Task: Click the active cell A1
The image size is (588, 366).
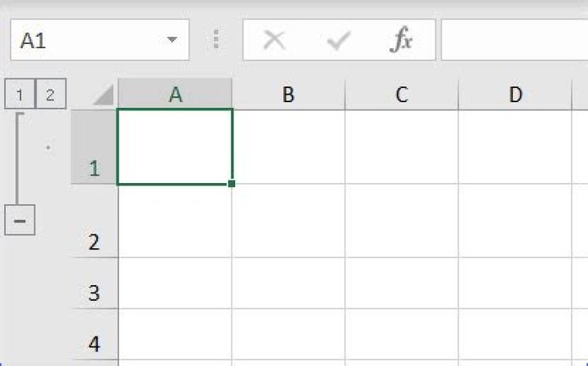Action: click(x=175, y=147)
